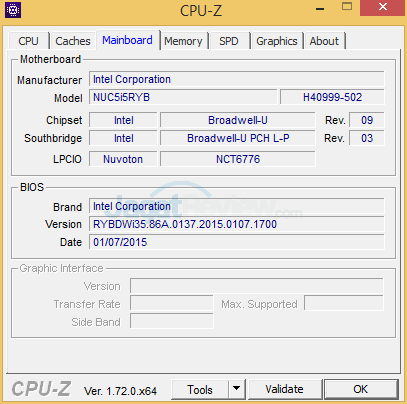Close the CPU-Z window

point(383,7)
